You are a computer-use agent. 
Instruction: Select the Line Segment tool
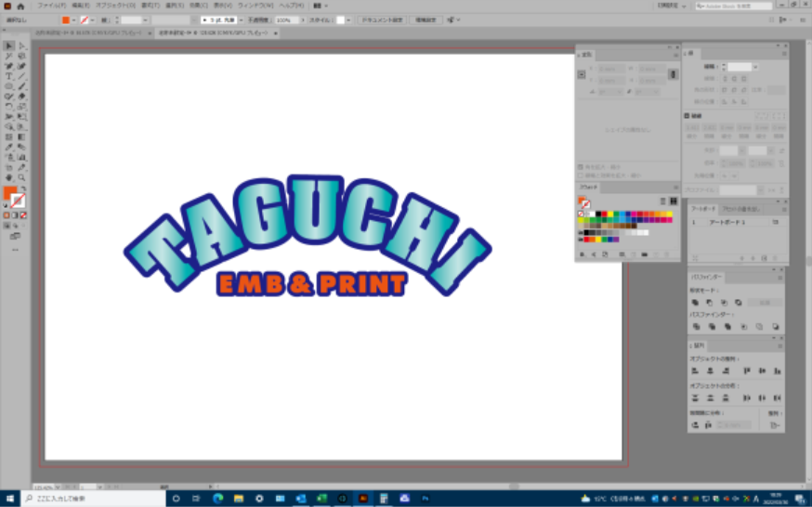pos(21,76)
